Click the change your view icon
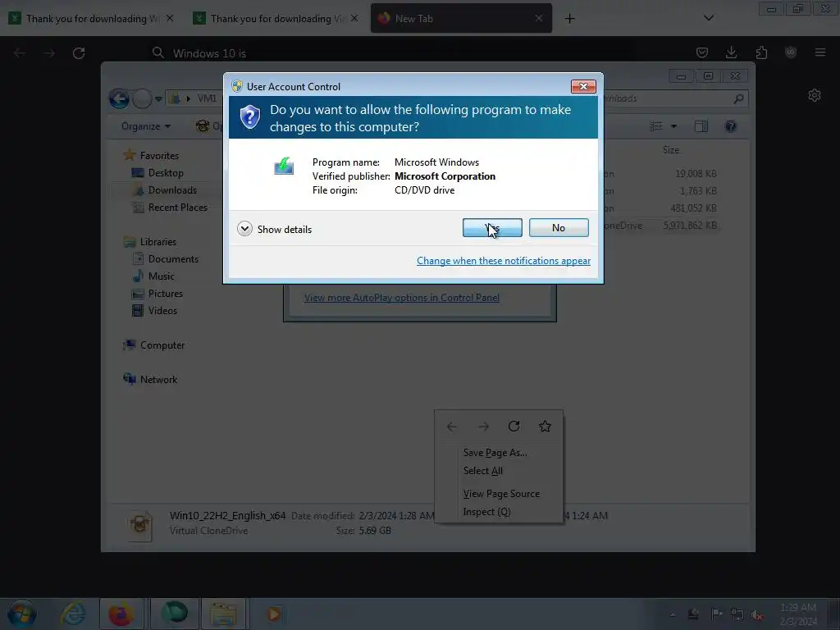The width and height of the screenshot is (840, 630). click(x=655, y=126)
